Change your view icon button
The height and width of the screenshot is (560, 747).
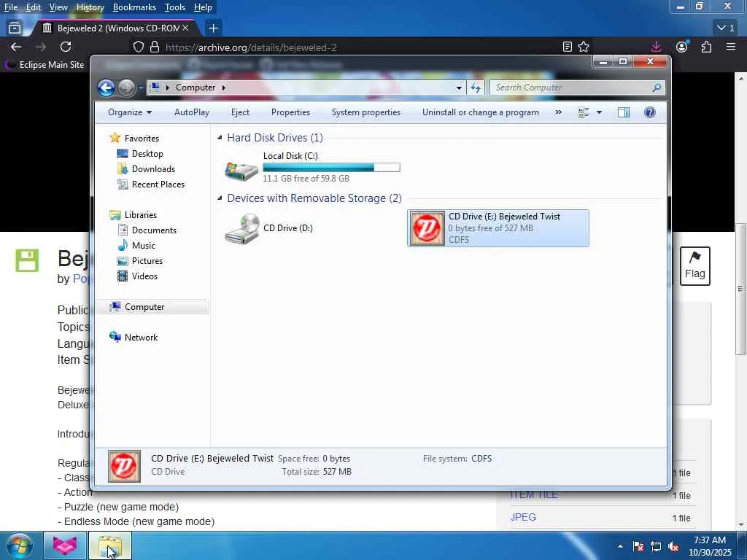[584, 112]
